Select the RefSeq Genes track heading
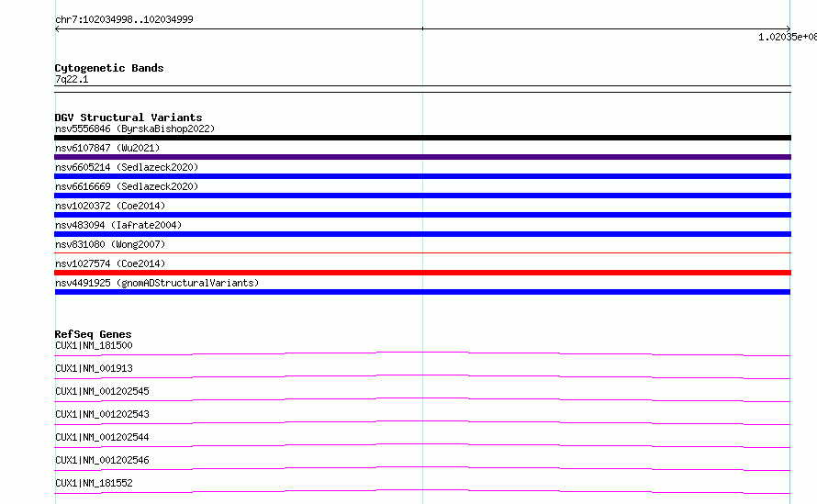The width and height of the screenshot is (817, 504). coord(93,334)
